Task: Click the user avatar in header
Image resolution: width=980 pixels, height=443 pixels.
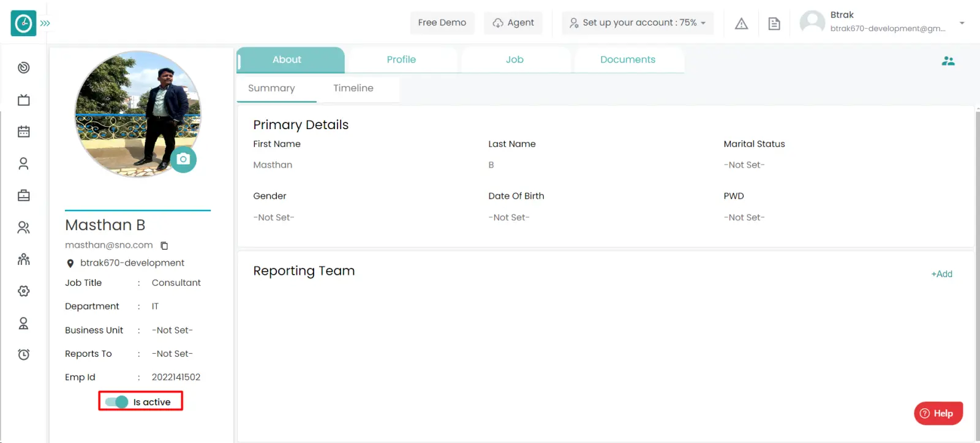Action: (813, 23)
